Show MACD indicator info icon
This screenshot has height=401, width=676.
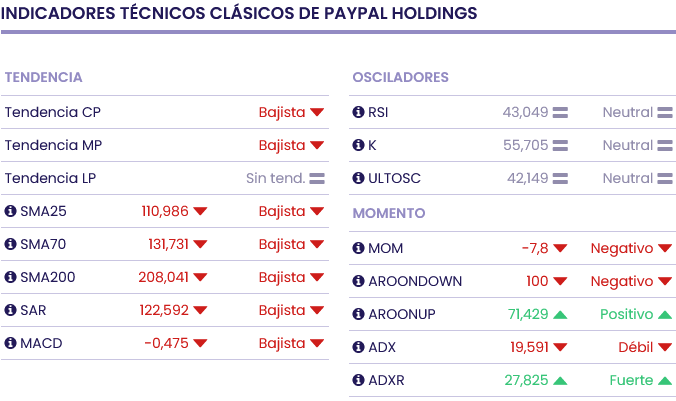[x=11, y=343]
